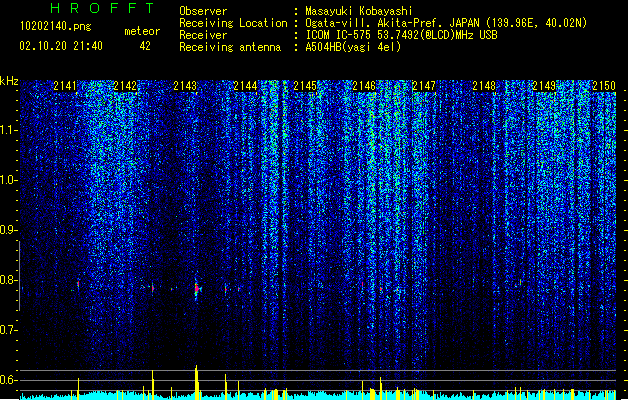Click the 2145 time marker
The image size is (629, 400).
tap(305, 86)
